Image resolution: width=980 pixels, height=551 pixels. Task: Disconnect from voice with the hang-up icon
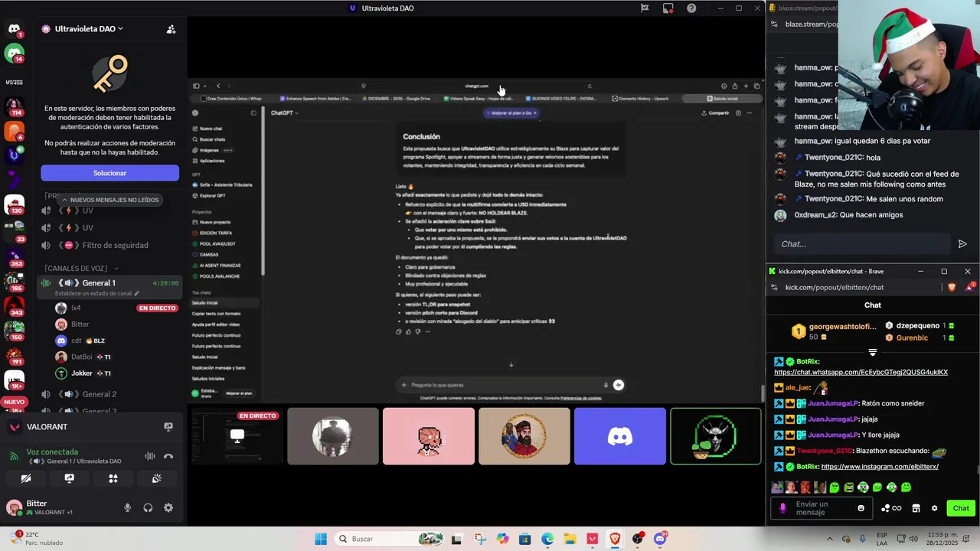click(168, 456)
